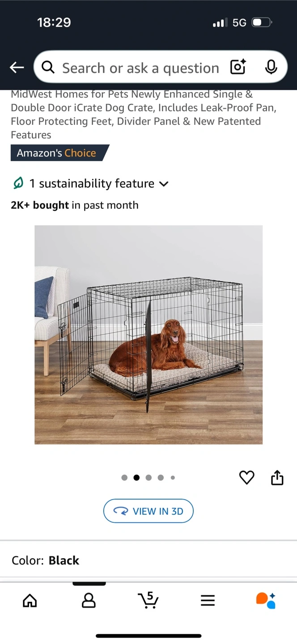This screenshot has height=644, width=297.
Task: Open camera lens search icon
Action: (x=238, y=68)
